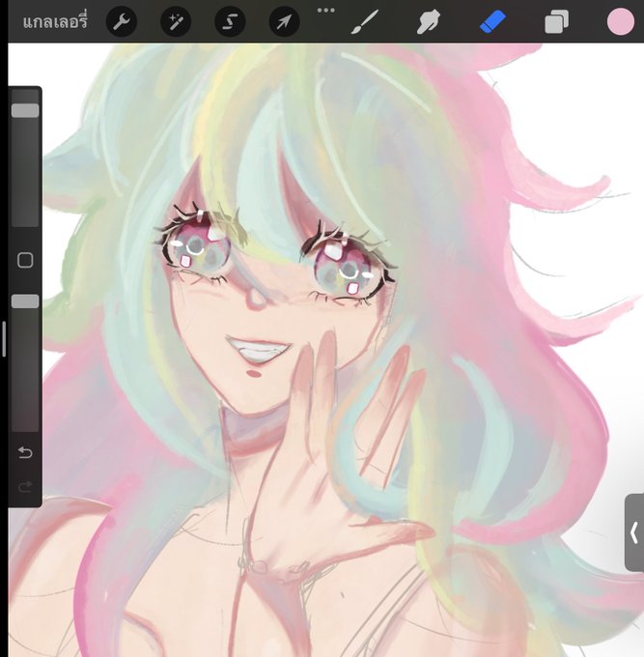Click the brush opacity slider handle
The width and height of the screenshot is (644, 657).
coord(25,301)
